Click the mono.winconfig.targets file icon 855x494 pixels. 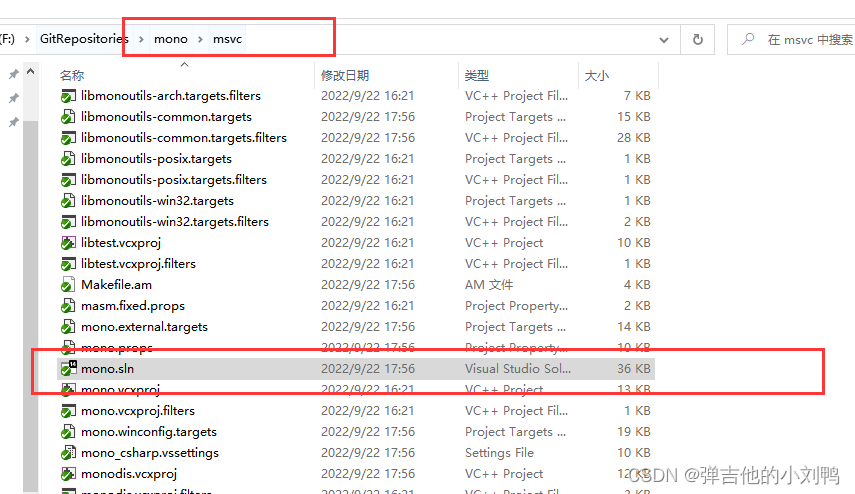68,432
